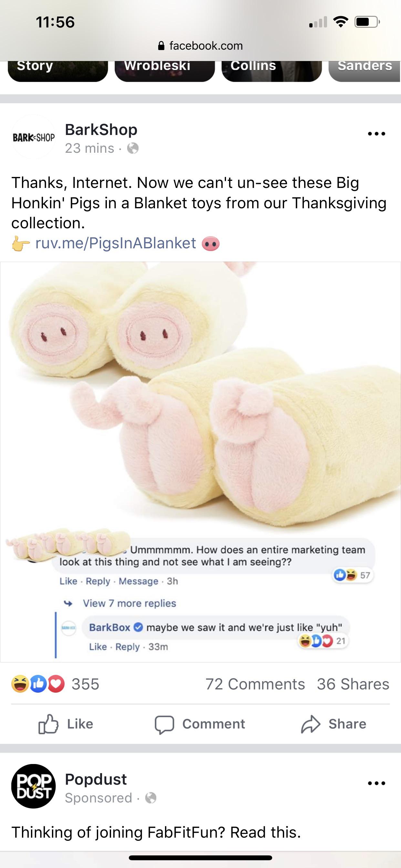
Task: Open the Popdust page name link
Action: click(x=96, y=779)
